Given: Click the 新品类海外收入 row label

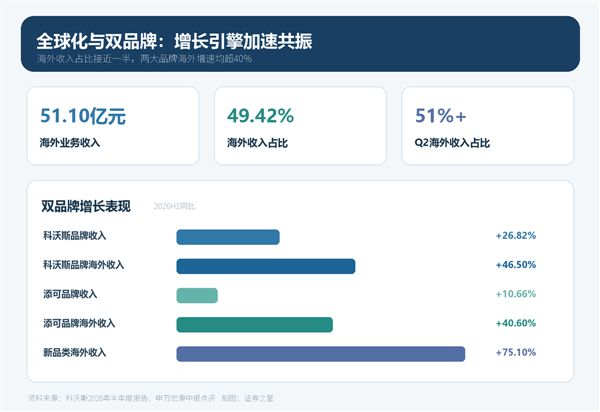Looking at the screenshot, I should 75,352.
